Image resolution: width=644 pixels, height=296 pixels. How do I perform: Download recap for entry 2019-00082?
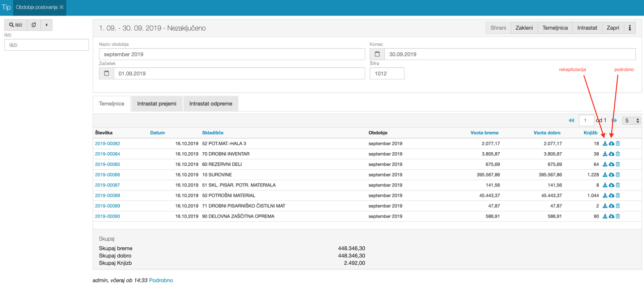click(x=605, y=143)
